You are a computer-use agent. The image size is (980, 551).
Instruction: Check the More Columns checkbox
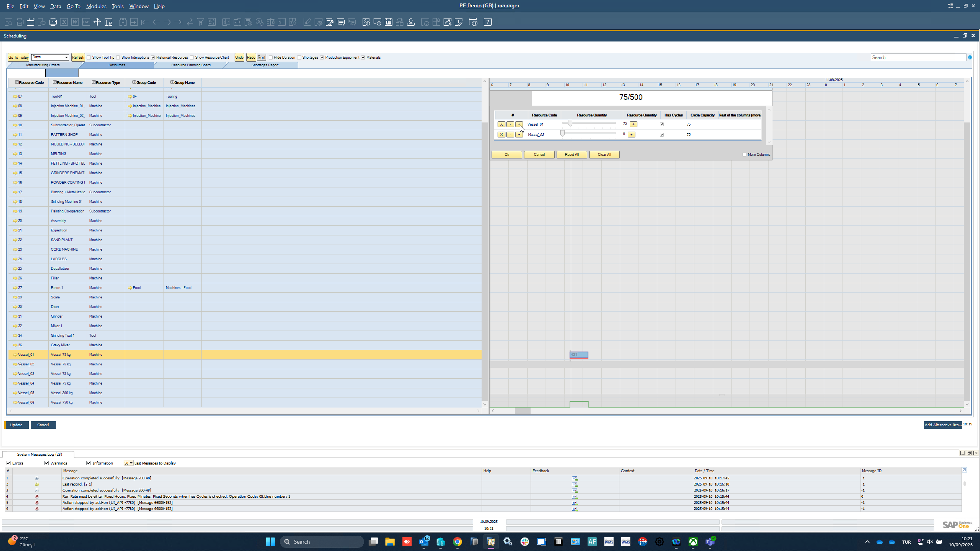tap(745, 155)
